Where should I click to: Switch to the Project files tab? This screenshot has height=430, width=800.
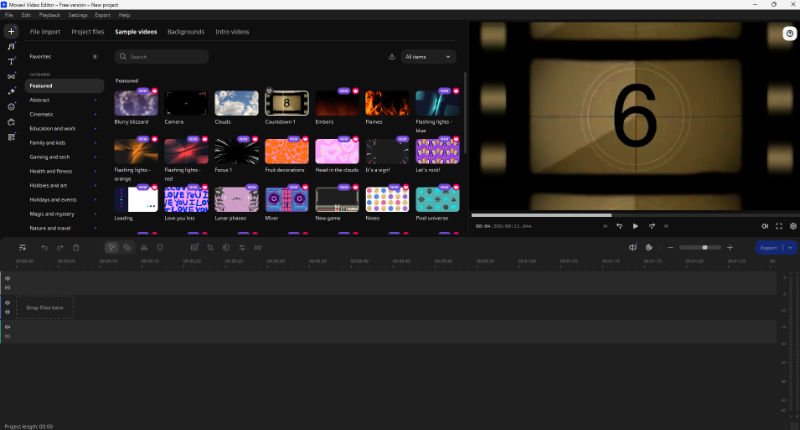88,32
